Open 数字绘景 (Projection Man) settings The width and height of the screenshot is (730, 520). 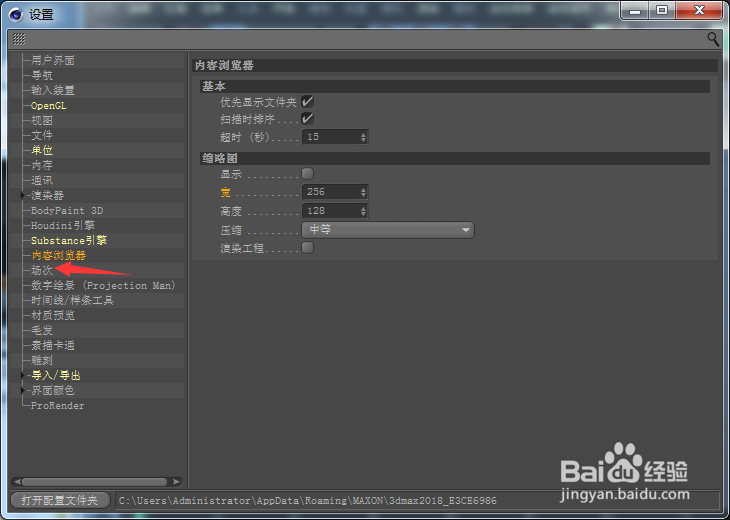(x=103, y=285)
